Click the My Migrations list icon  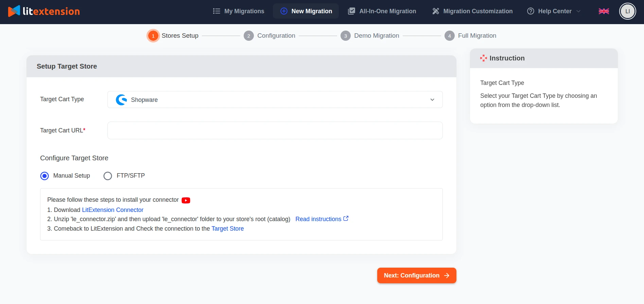click(216, 11)
